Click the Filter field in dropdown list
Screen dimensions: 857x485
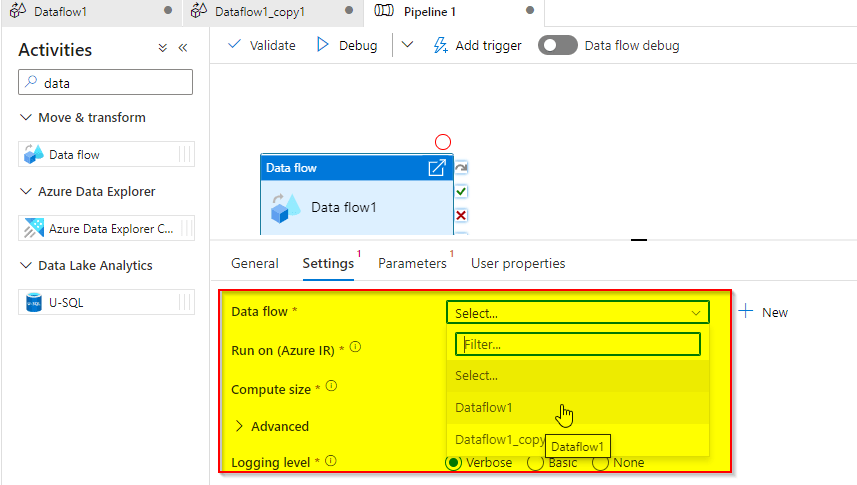point(578,344)
